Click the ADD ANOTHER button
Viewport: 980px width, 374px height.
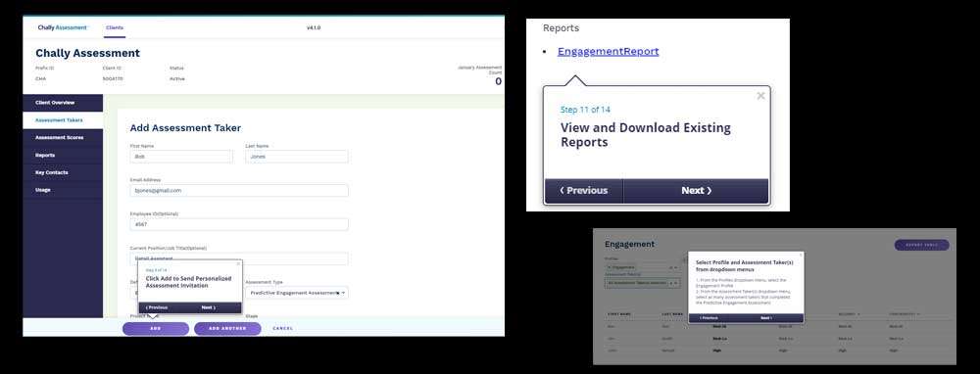coord(227,328)
